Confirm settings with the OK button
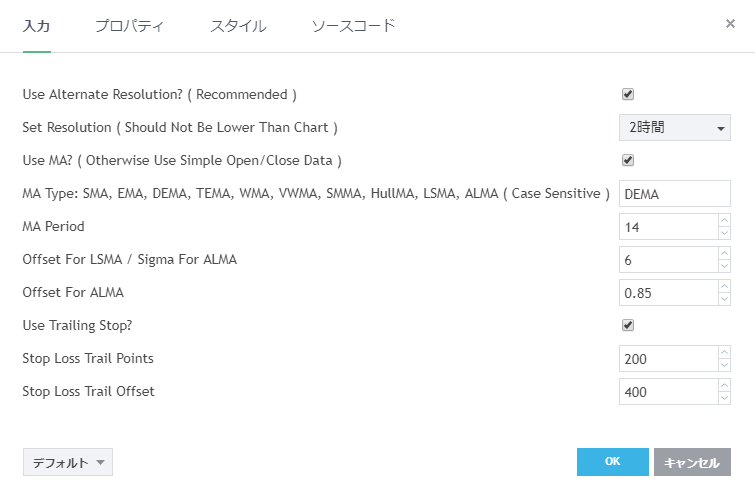Viewport: 755px width, 500px height. coord(612,461)
